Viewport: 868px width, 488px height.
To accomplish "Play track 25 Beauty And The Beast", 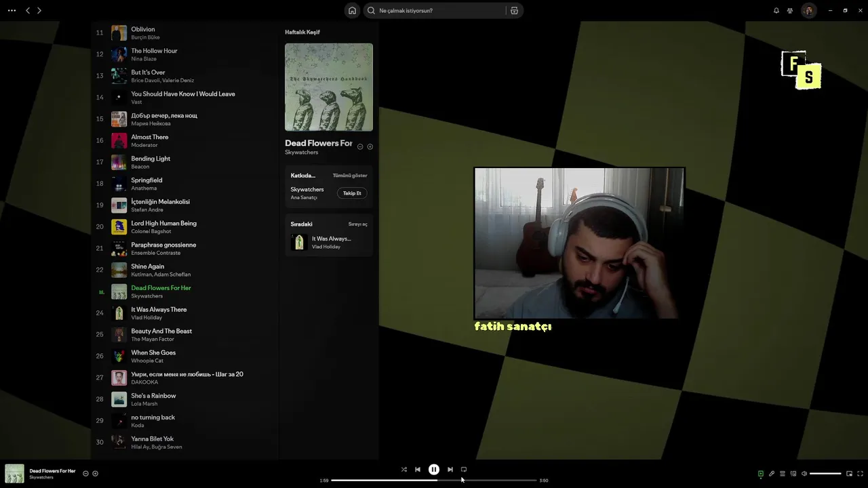I will (x=183, y=335).
